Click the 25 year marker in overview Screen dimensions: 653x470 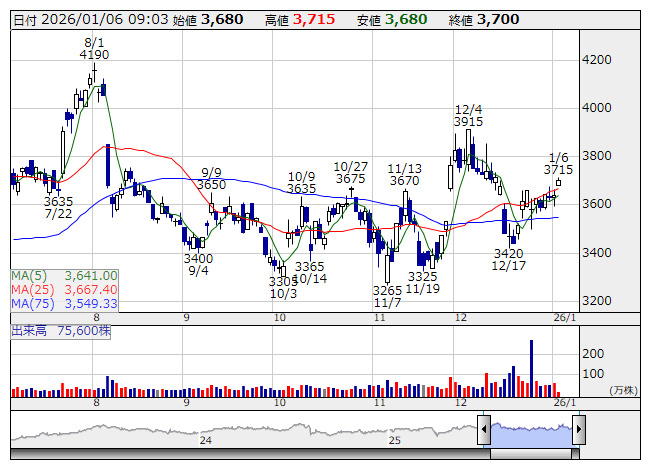point(395,440)
